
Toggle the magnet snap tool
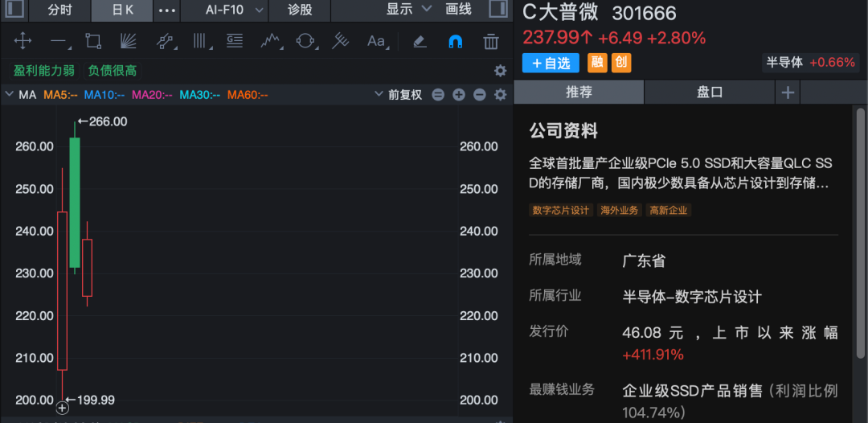(455, 41)
